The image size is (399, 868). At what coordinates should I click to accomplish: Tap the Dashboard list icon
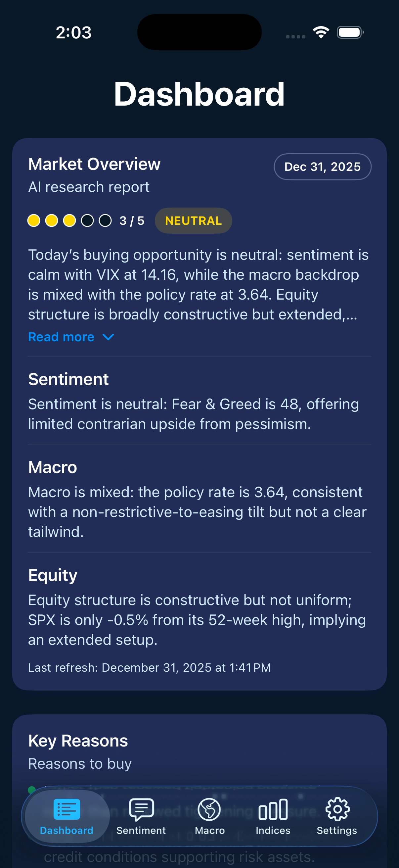coord(67,809)
